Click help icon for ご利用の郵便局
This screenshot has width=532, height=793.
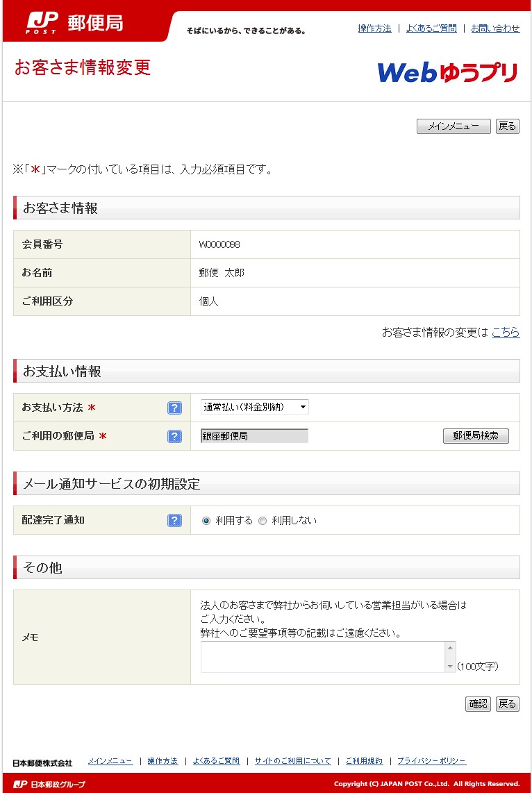point(174,436)
